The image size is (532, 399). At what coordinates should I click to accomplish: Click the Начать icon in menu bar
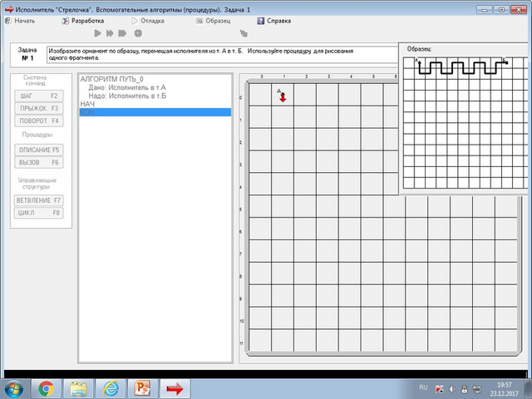click(8, 21)
